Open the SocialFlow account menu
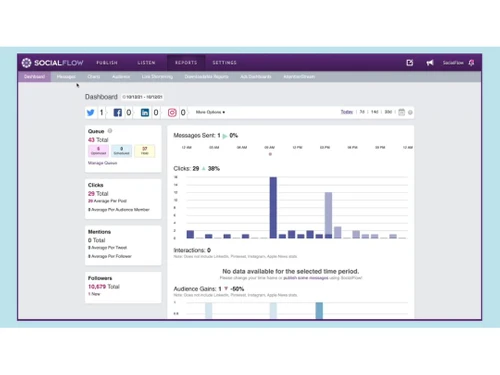The height and width of the screenshot is (375, 500). click(453, 63)
